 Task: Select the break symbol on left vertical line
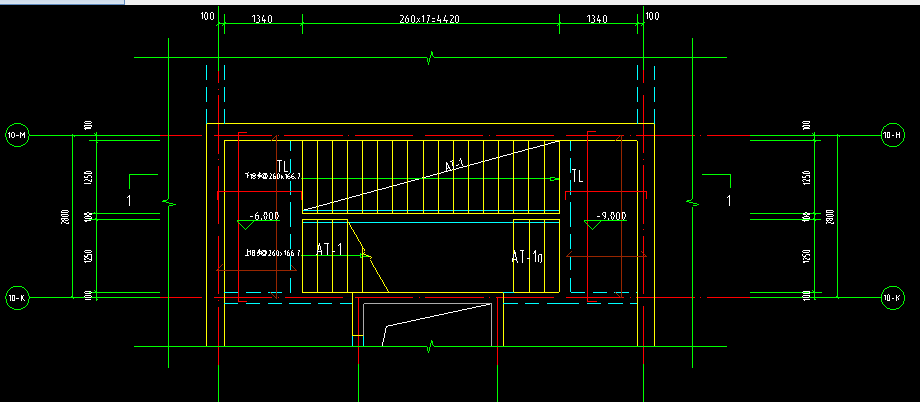pyautogui.click(x=168, y=204)
